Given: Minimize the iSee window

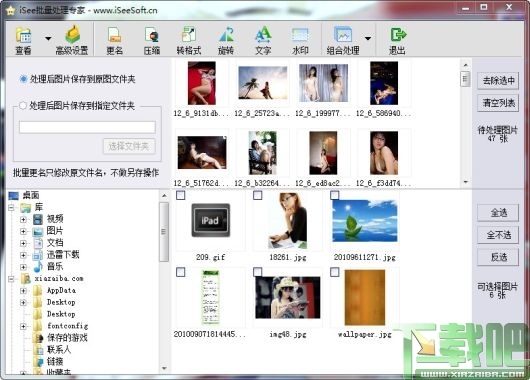Looking at the screenshot, I should (466, 7).
